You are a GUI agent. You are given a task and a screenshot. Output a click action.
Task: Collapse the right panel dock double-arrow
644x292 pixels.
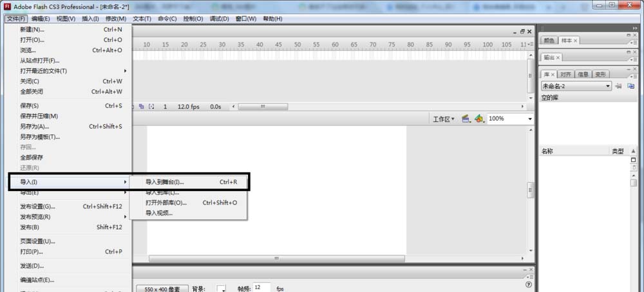(635, 28)
